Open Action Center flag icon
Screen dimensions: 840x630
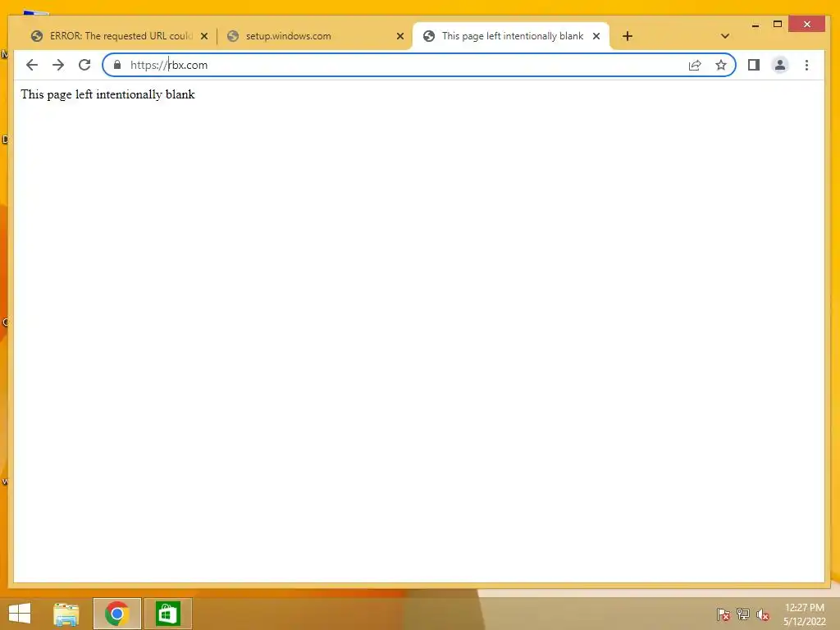click(723, 614)
